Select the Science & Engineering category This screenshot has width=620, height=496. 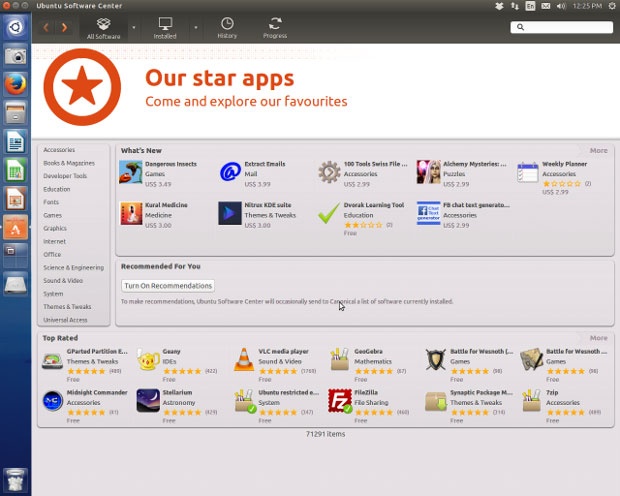coord(74,267)
